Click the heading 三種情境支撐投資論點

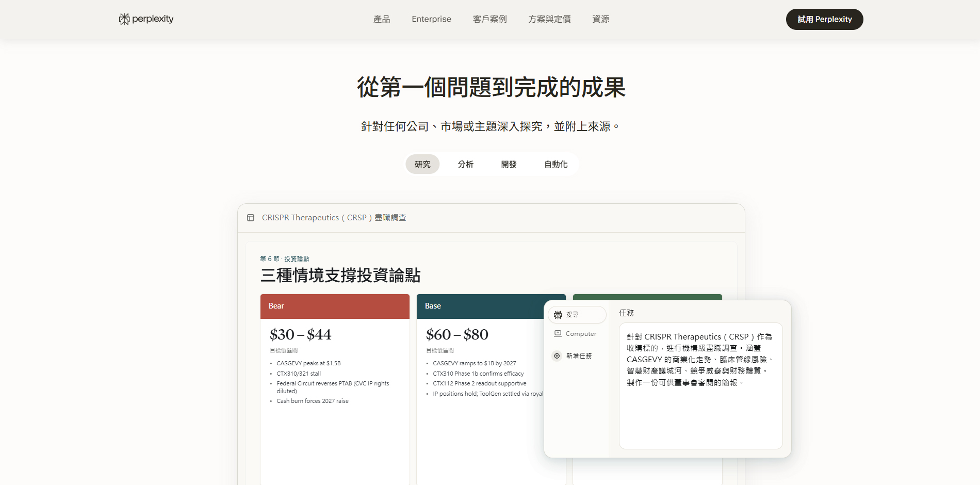tap(340, 276)
